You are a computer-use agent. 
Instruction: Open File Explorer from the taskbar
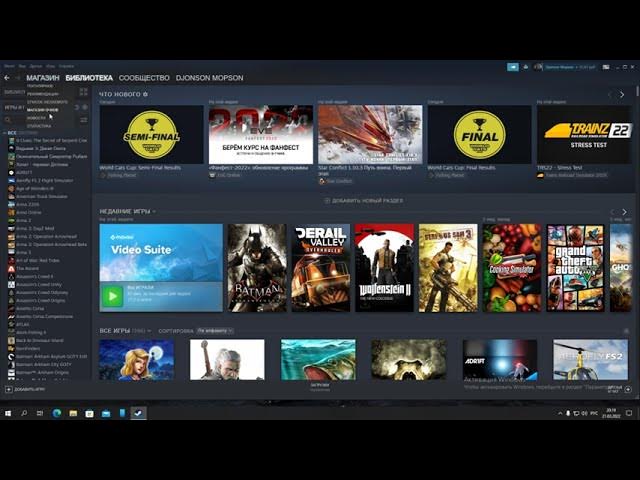[x=73, y=413]
